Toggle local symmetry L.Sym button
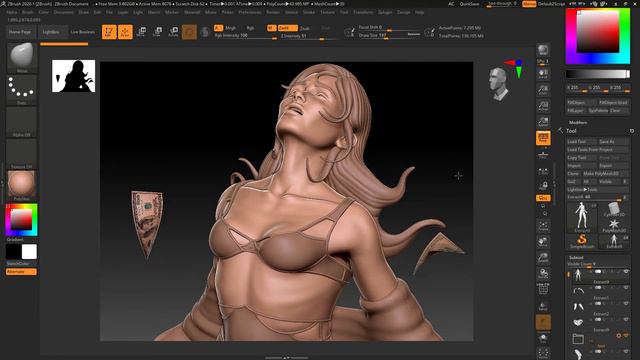The height and width of the screenshot is (360, 640). point(543,171)
